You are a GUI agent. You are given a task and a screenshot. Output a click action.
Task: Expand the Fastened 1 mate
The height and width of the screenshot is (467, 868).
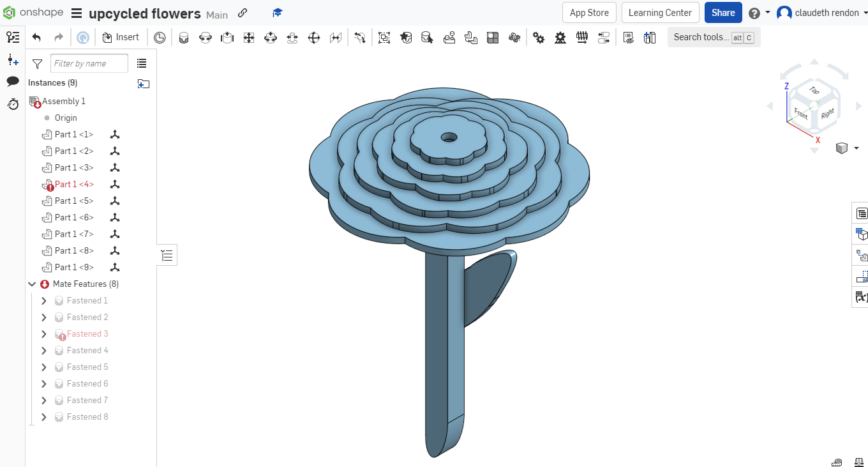[x=44, y=300]
